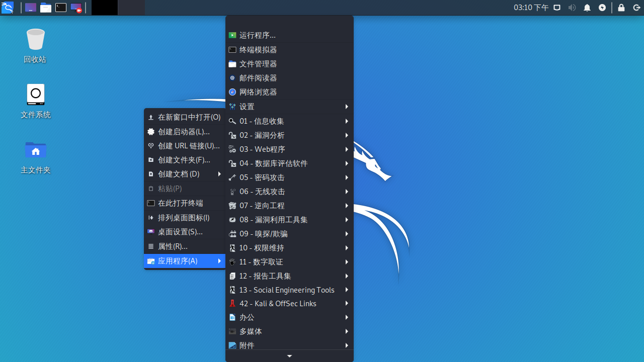Click the lock screen padlock icon
The height and width of the screenshot is (362, 644).
coord(621,8)
